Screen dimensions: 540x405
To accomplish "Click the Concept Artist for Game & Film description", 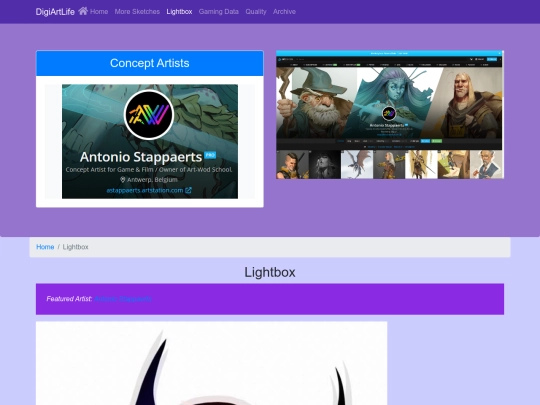I will pyautogui.click(x=149, y=169).
